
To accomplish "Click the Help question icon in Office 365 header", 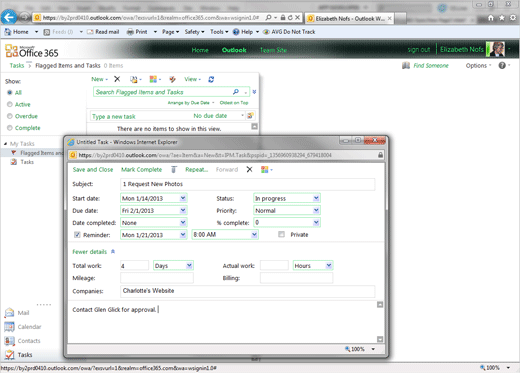I will (502, 65).
